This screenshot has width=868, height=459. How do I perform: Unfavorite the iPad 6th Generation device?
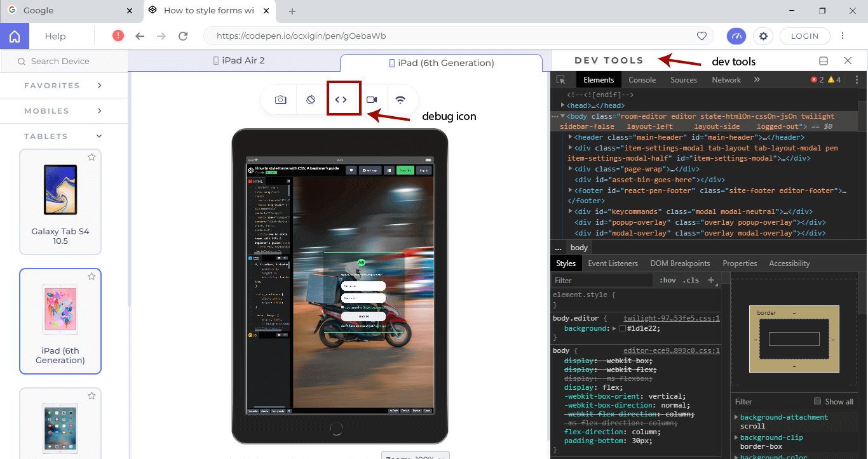pyautogui.click(x=92, y=276)
